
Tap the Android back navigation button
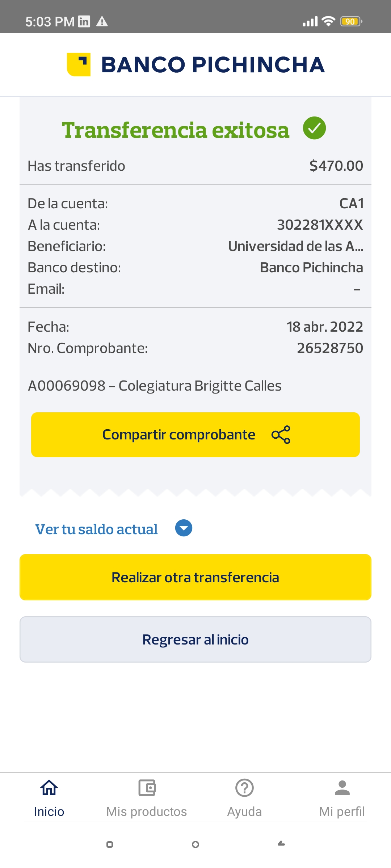coord(281,844)
